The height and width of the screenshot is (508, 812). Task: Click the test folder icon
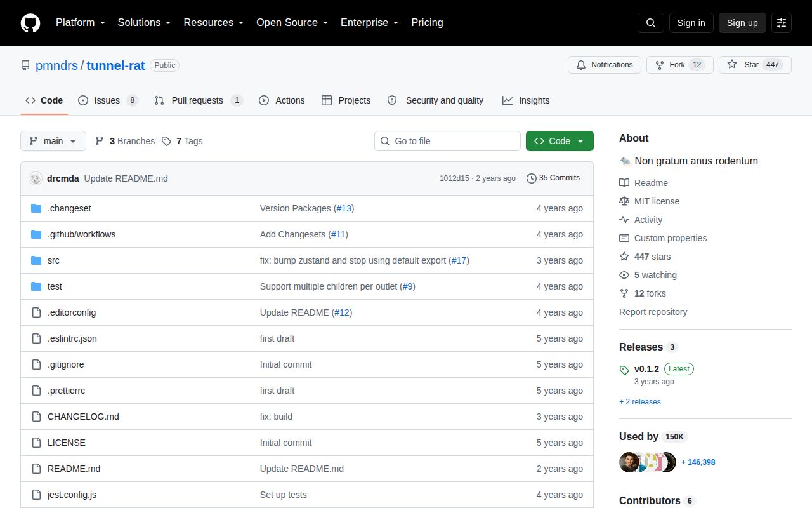click(36, 286)
